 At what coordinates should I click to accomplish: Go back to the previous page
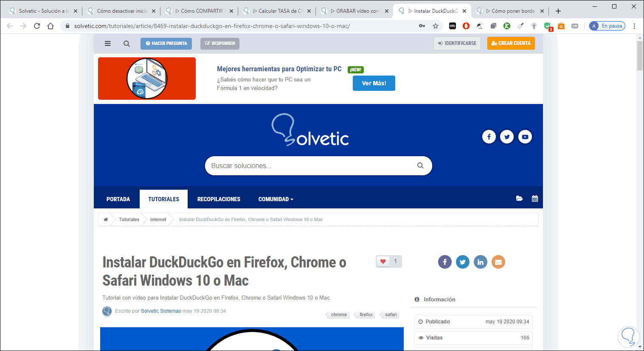click(10, 26)
